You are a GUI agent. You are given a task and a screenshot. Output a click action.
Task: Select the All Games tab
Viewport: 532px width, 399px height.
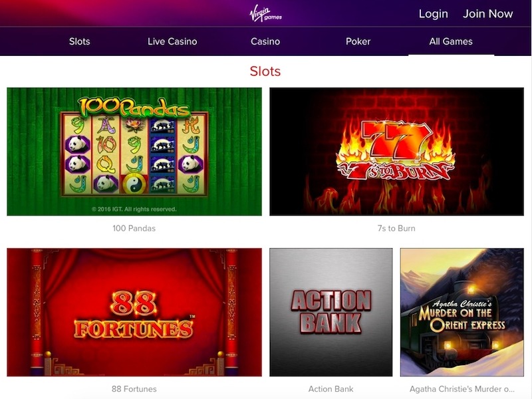pos(451,41)
